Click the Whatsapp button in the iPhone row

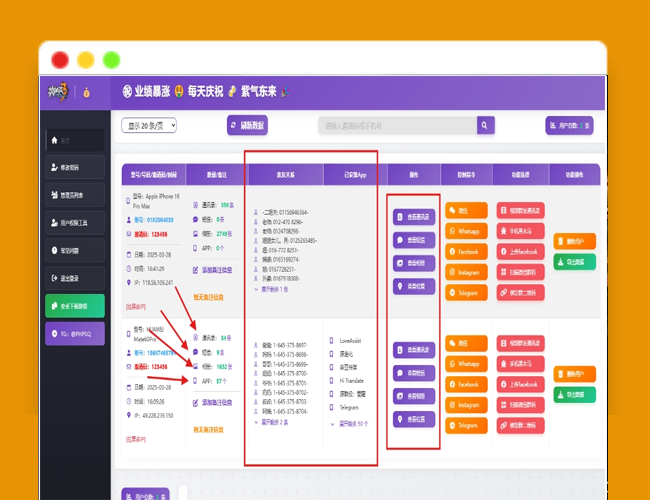coord(465,231)
